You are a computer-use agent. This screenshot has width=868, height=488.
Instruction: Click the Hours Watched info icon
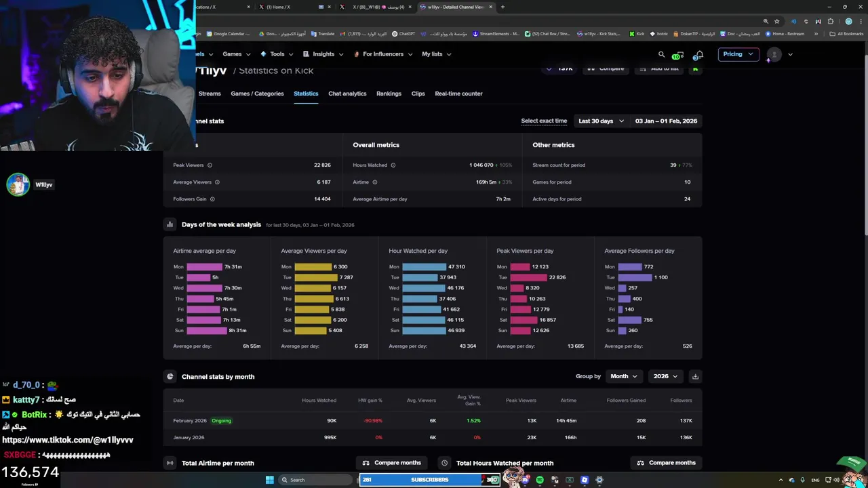[393, 165]
